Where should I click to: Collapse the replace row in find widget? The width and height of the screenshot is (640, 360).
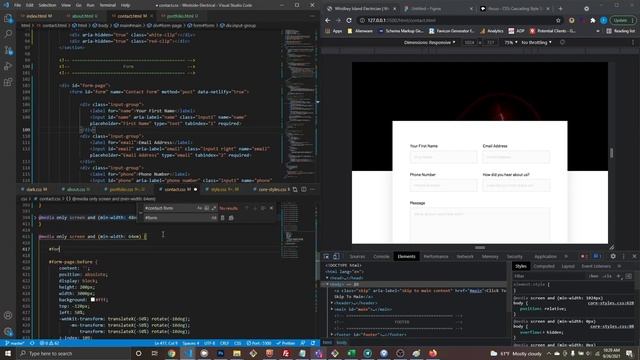click(x=140, y=213)
